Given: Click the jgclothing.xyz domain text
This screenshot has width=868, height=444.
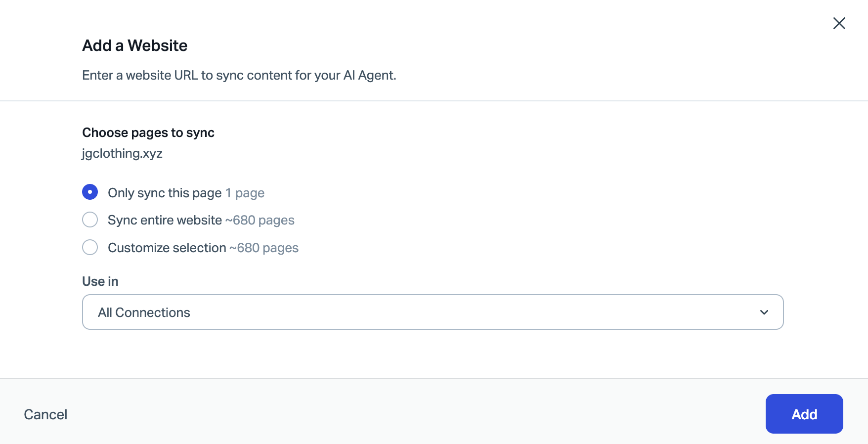Looking at the screenshot, I should (122, 153).
